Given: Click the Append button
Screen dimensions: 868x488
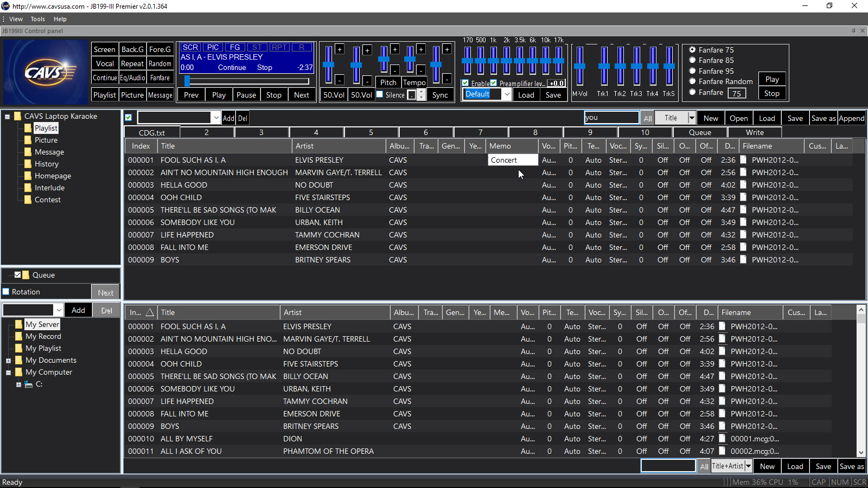Looking at the screenshot, I should (851, 118).
